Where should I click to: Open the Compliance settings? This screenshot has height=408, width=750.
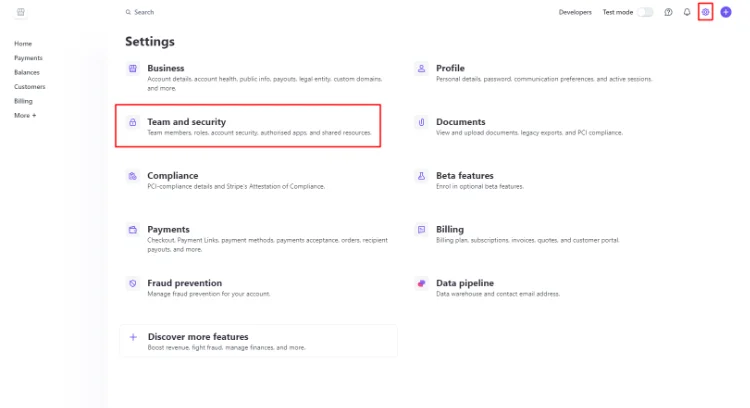click(x=173, y=175)
